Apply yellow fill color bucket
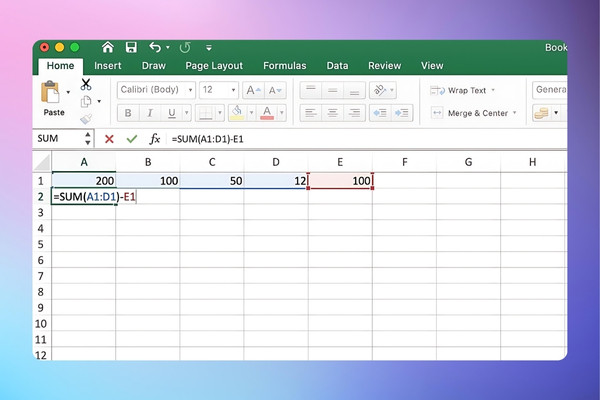Screen dimensions: 600x400 point(237,113)
